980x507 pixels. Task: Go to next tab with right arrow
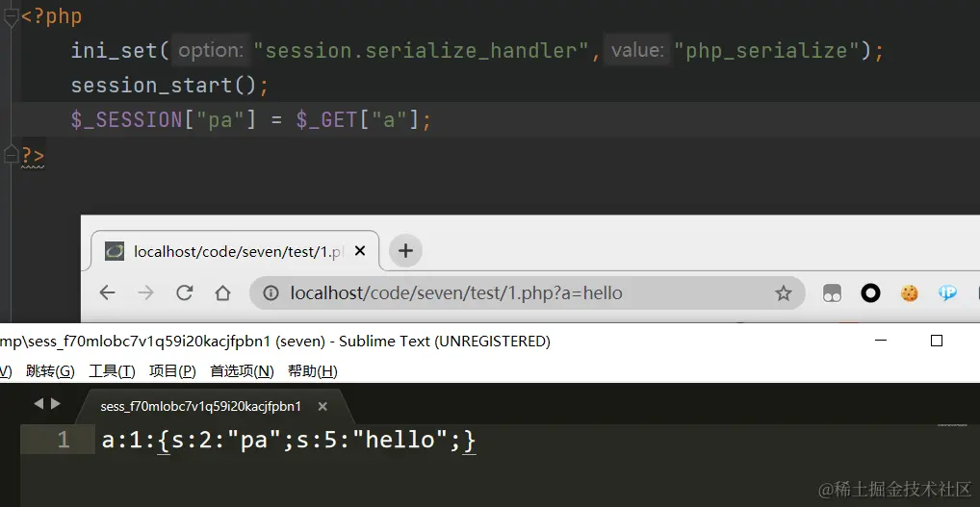pos(56,404)
